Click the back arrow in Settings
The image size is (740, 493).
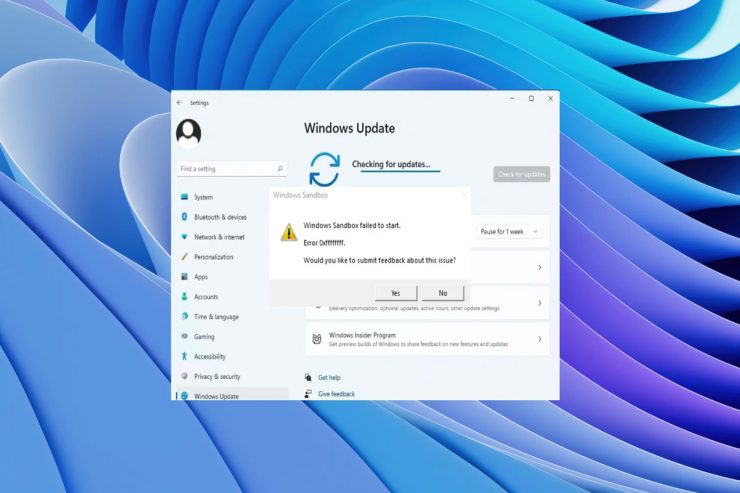click(x=179, y=102)
